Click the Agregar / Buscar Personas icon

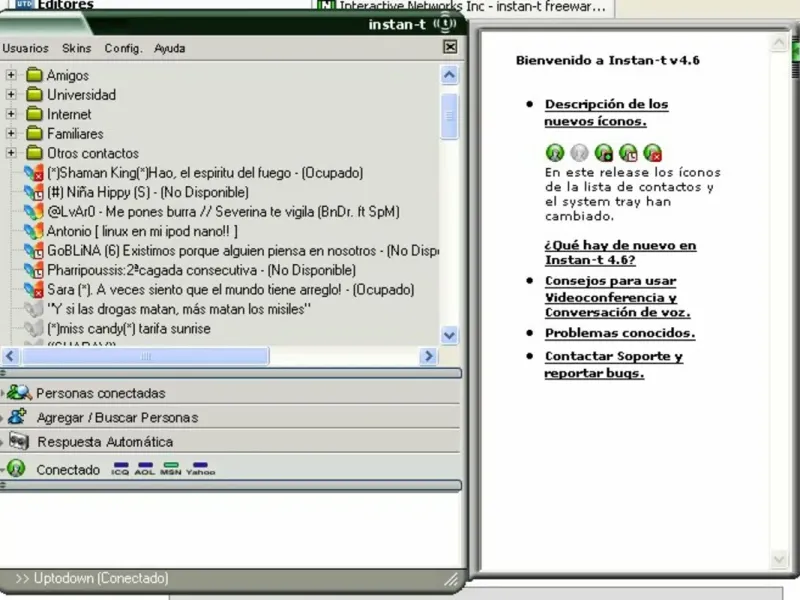coord(17,416)
